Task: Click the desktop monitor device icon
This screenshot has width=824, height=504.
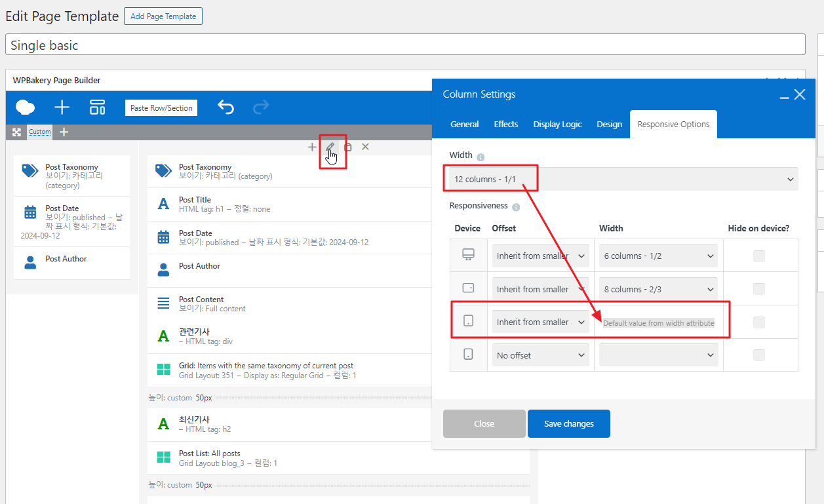Action: 468,255
